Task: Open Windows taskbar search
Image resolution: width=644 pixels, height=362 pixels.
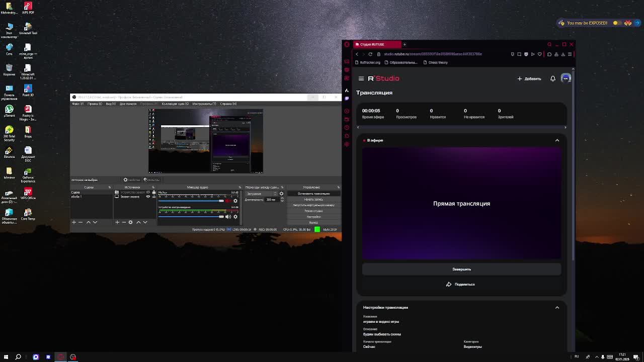Action: (x=18, y=357)
